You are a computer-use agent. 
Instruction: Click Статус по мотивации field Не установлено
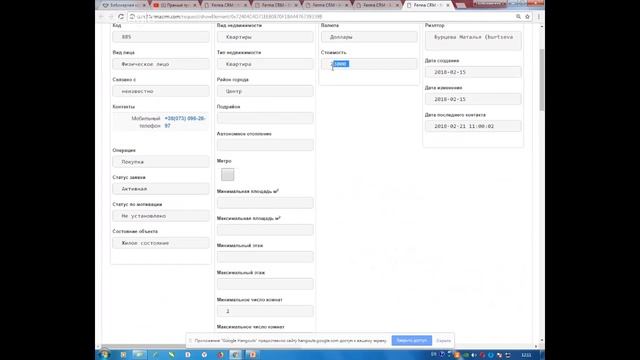[x=161, y=216]
